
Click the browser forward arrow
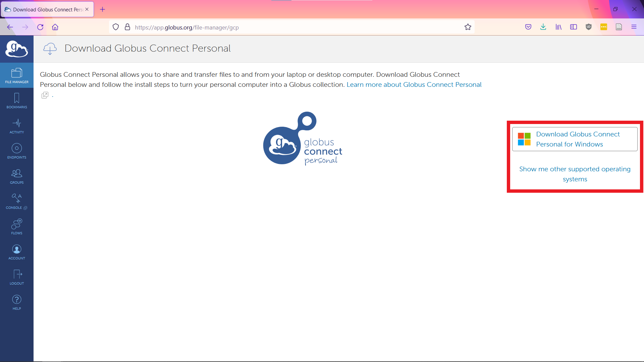(25, 27)
